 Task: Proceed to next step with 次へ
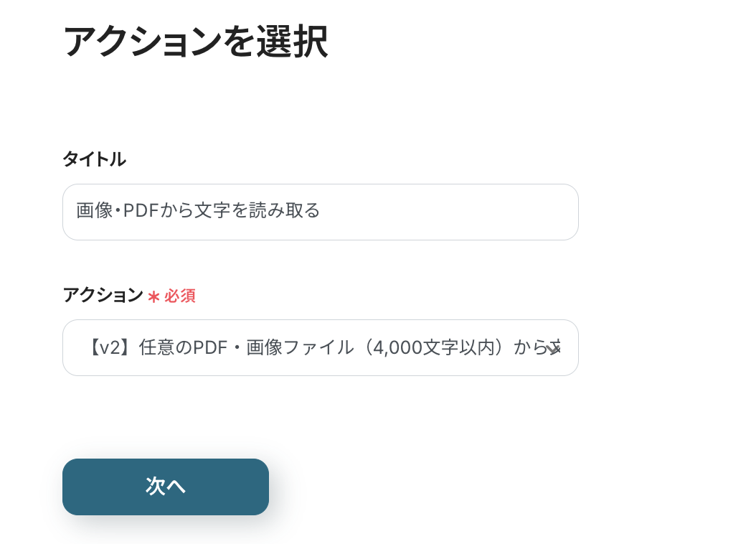[x=166, y=487]
